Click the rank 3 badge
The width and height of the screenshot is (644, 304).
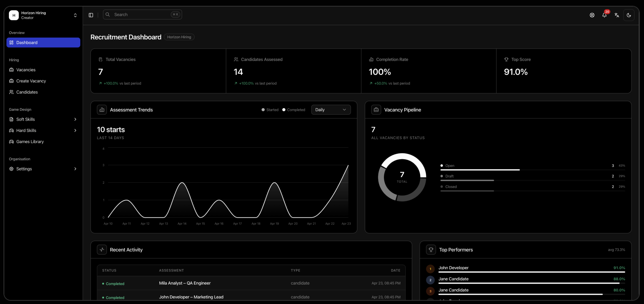point(430,291)
